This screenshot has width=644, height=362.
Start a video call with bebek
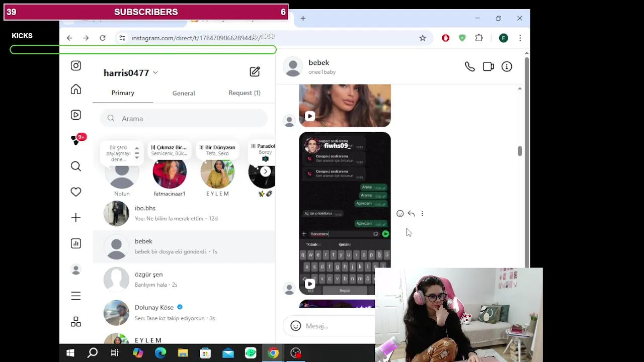coord(488,66)
